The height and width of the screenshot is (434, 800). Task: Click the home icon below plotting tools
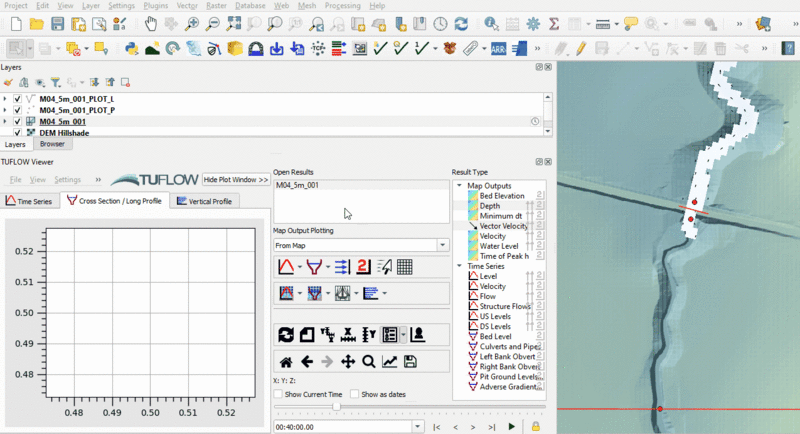(x=286, y=361)
